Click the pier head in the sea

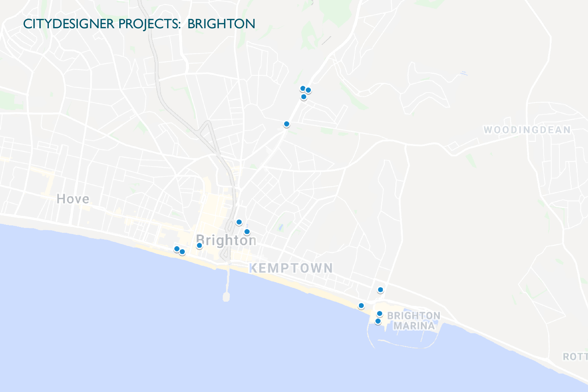(x=226, y=297)
